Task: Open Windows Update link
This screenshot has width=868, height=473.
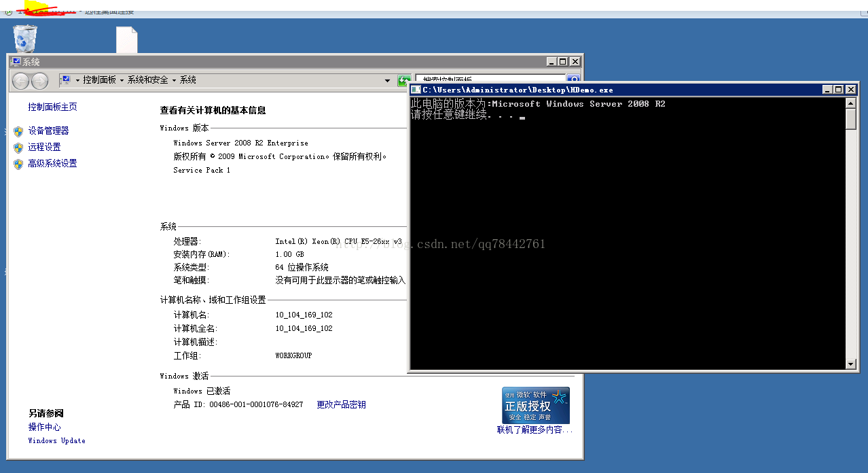Action: point(56,440)
